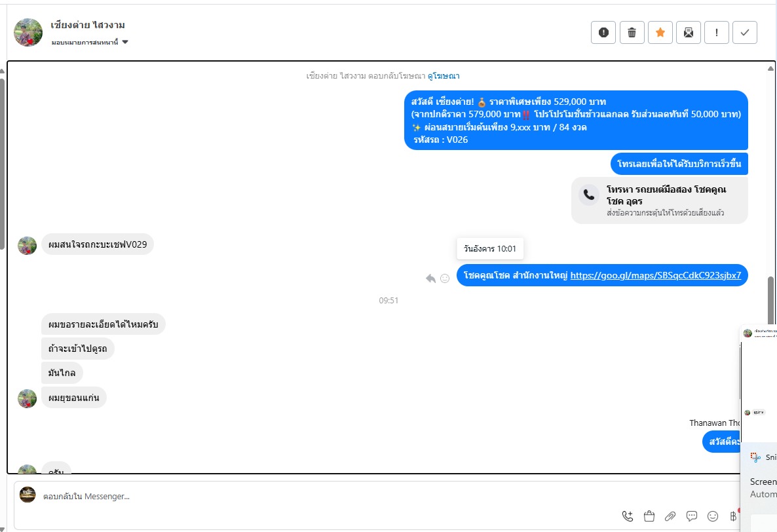Mark conversation unread with envelope icon
777x532 pixels.
point(689,33)
